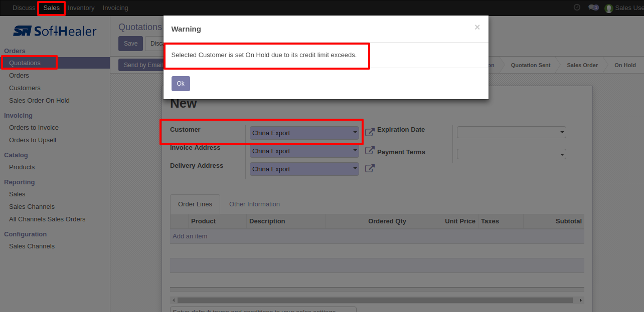Open the conversations chat icon in top bar
This screenshot has width=644, height=312.
pos(593,8)
